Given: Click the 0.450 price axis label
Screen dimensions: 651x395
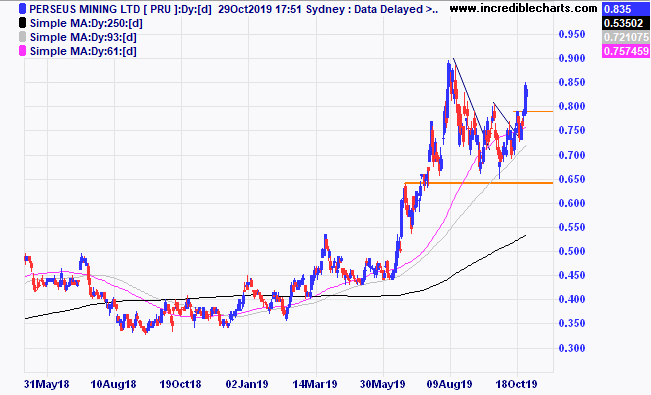Looking at the screenshot, I should [572, 275].
